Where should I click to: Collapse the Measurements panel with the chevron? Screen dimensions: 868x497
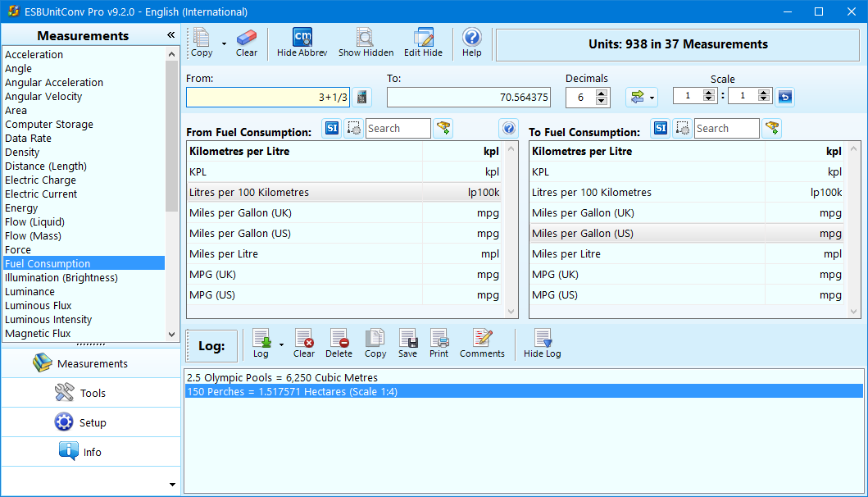click(170, 34)
